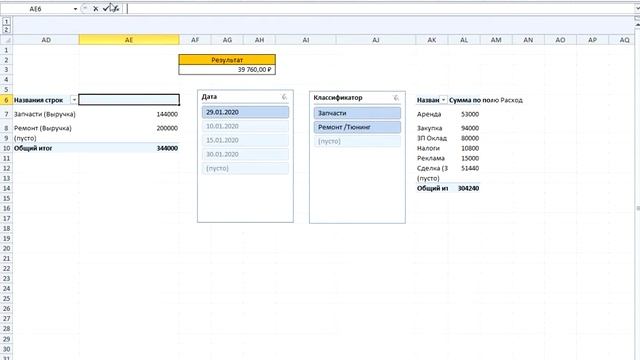Toggle (пусто) item in the Дата slicer

[x=245, y=168]
